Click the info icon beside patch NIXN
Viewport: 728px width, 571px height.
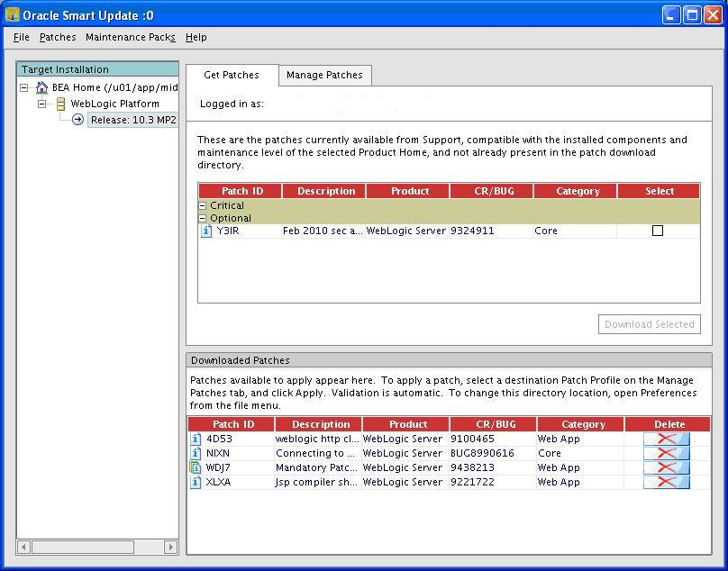(x=196, y=454)
